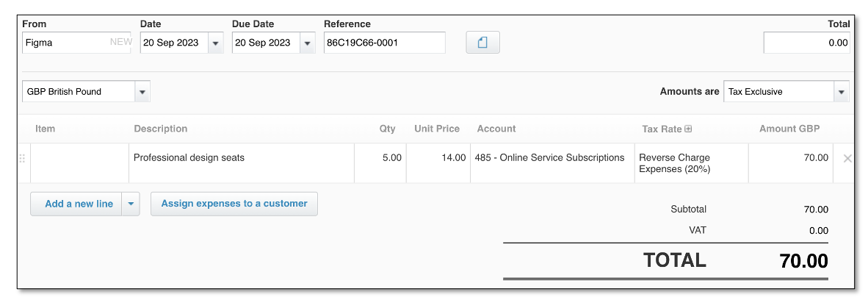Click the plus icon beside Tax Rate
This screenshot has width=868, height=300.
688,129
